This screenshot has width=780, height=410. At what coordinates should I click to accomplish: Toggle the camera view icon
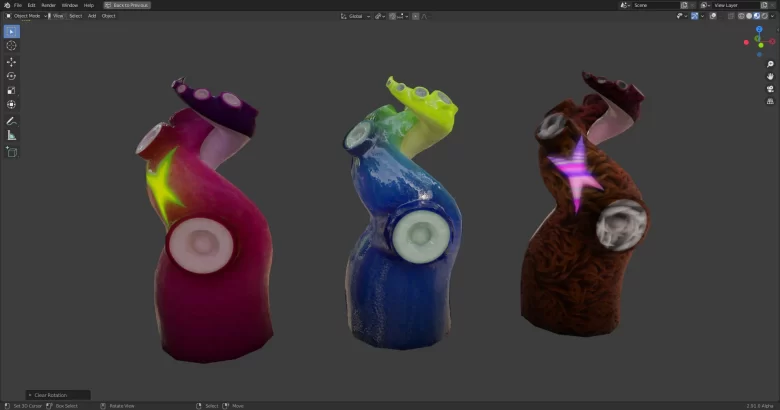click(x=770, y=89)
